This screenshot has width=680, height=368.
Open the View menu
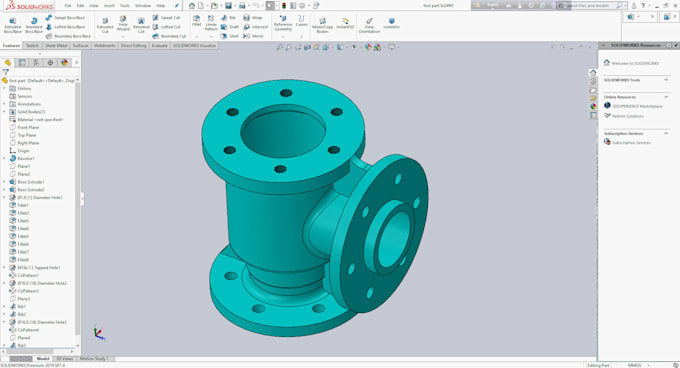click(94, 6)
